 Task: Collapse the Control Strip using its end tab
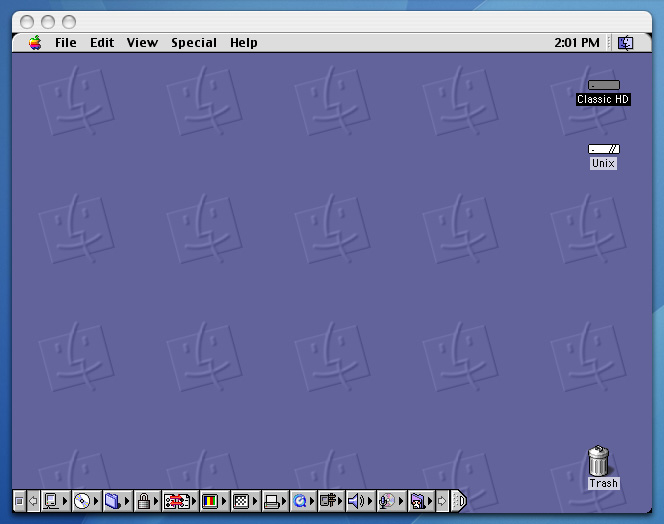(460, 501)
